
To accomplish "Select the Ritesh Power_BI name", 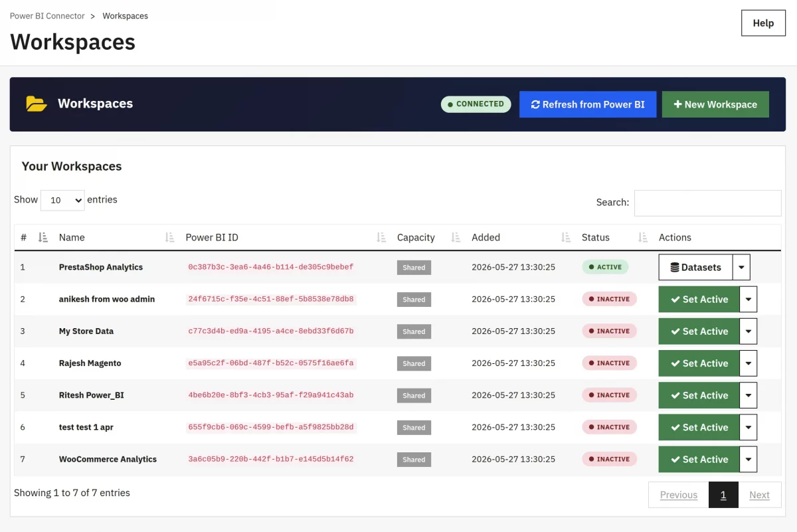I will [92, 395].
